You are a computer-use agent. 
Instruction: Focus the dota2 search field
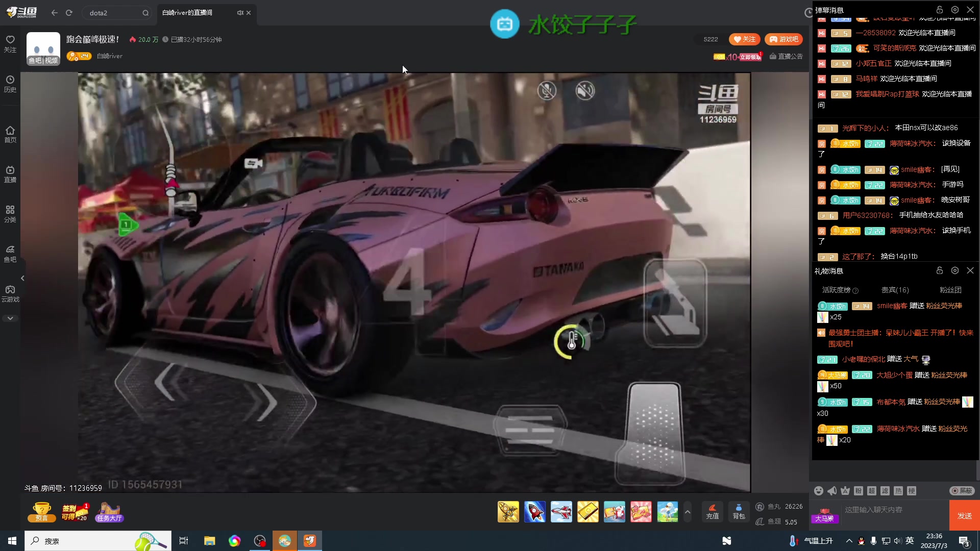117,13
